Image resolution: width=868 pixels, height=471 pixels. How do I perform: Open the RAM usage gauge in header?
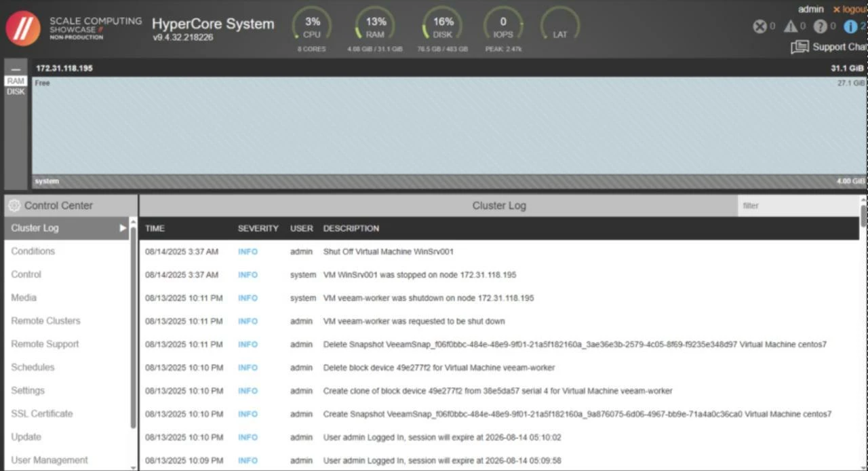(375, 26)
